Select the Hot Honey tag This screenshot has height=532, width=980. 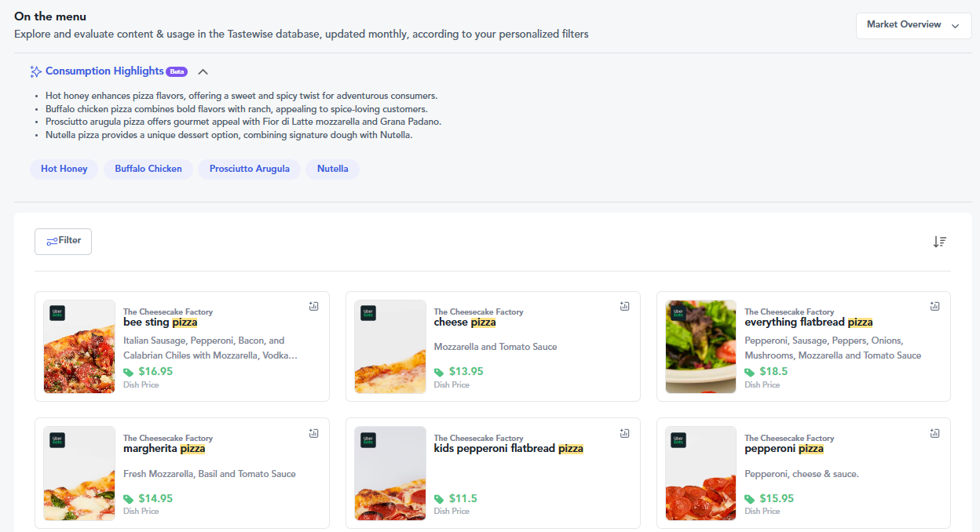[64, 169]
